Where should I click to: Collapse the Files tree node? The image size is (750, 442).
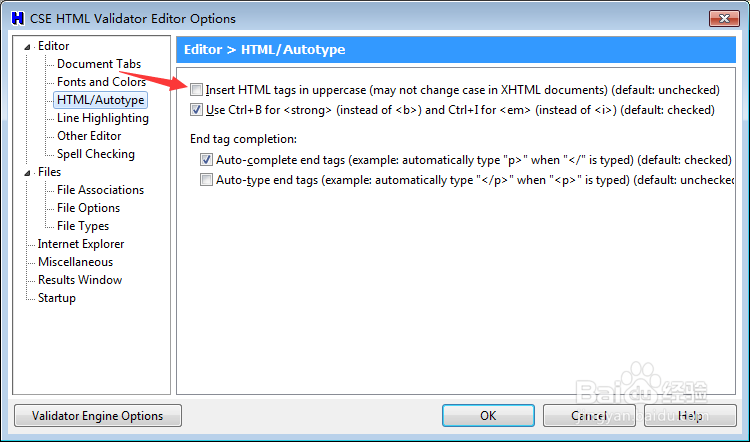pyautogui.click(x=29, y=172)
